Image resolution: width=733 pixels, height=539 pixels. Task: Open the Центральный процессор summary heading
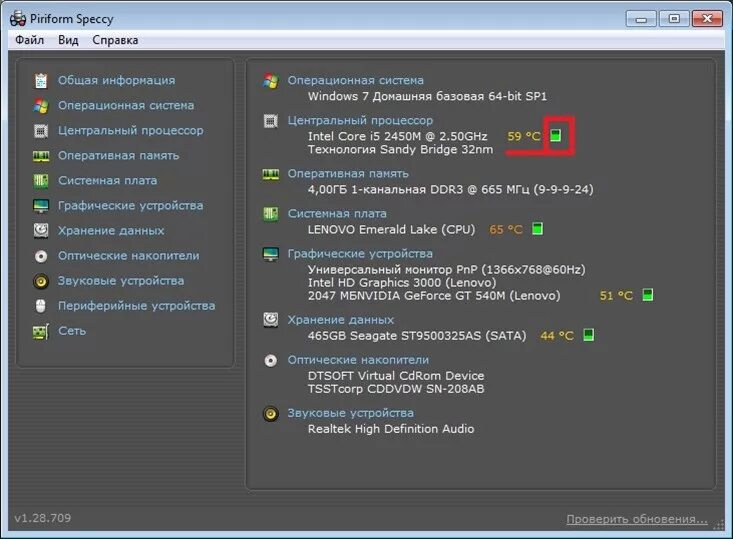coord(360,120)
